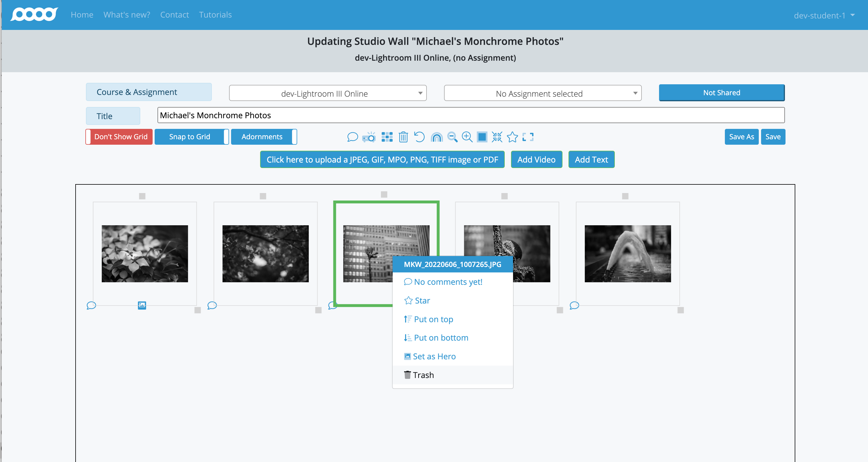868x462 pixels.
Task: Click top handle above the fountain photo
Action: click(x=625, y=196)
